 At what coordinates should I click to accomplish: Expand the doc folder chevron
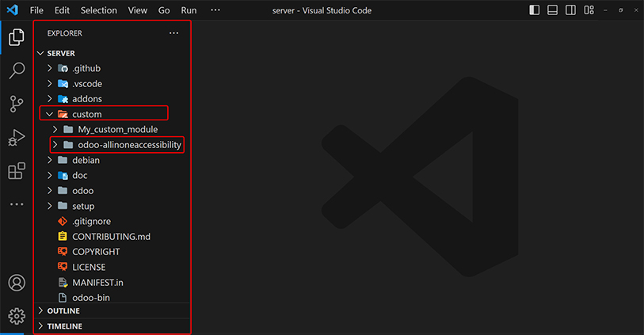[x=49, y=175]
